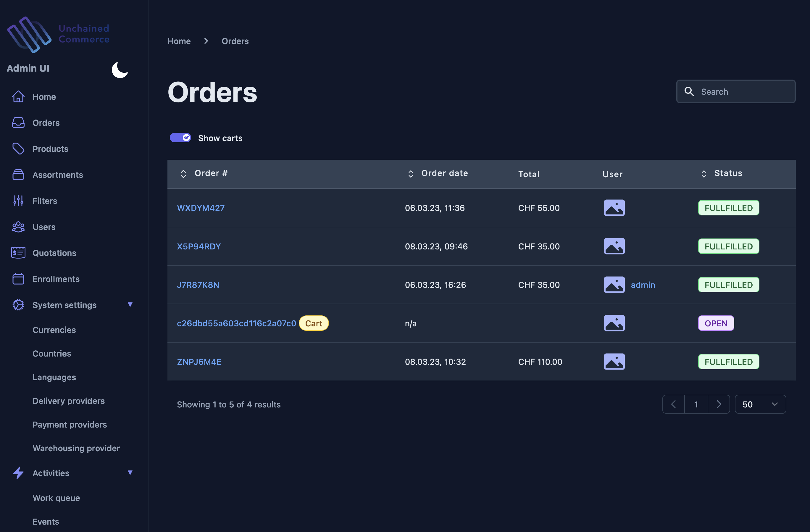Open Languages settings
Viewport: 810px width, 532px height.
pos(54,377)
